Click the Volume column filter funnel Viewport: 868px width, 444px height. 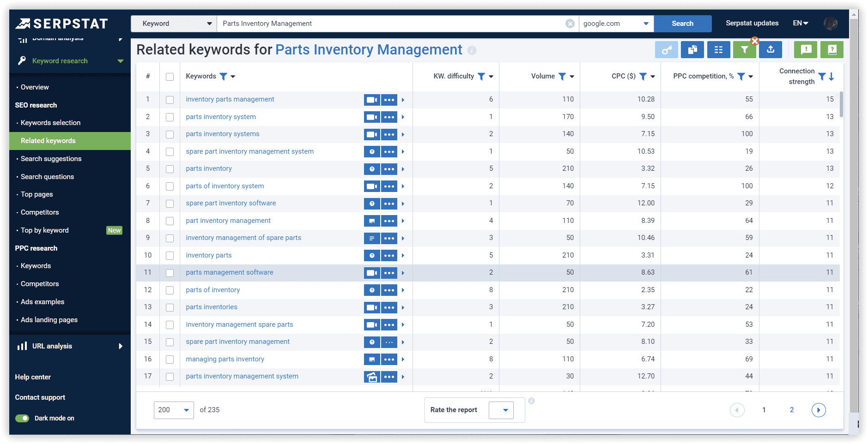click(x=562, y=77)
